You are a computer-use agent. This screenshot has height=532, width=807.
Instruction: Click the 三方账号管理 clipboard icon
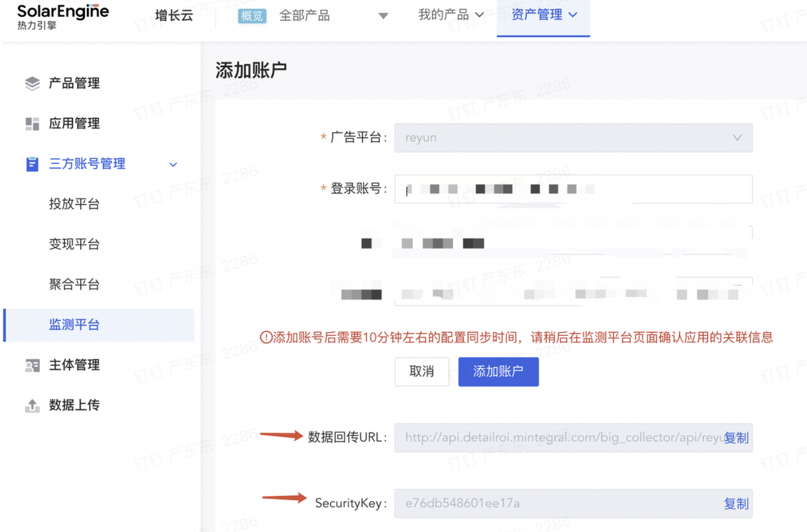[32, 164]
